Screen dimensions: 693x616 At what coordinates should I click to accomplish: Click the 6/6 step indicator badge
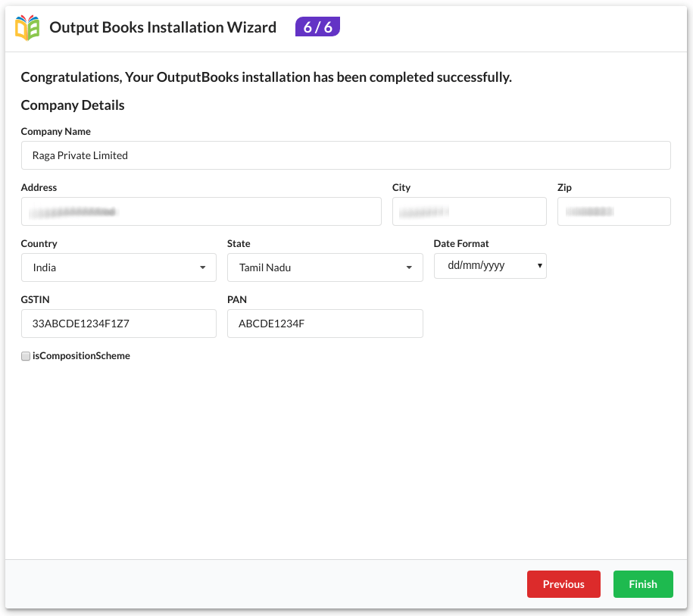click(x=317, y=27)
